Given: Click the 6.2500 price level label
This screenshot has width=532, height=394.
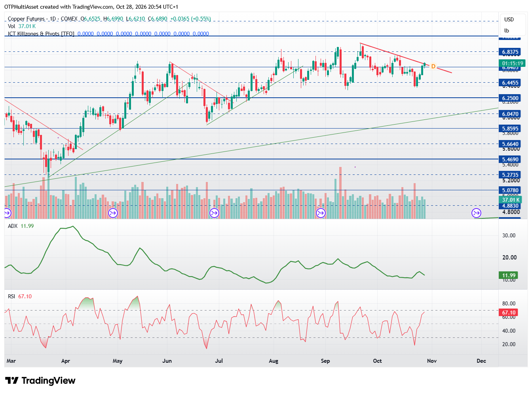Looking at the screenshot, I should click(x=510, y=98).
